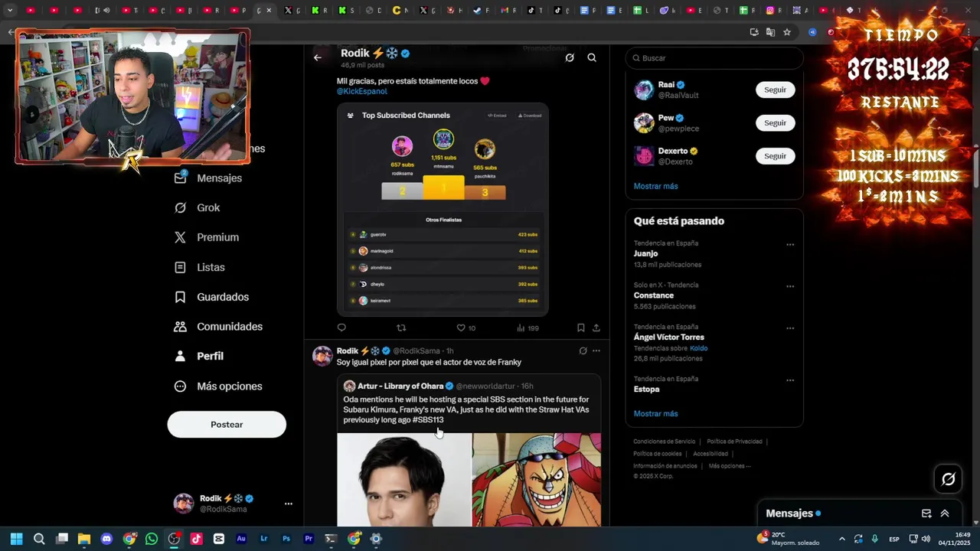The height and width of the screenshot is (551, 980).
Task: Reply to the Top Subscribed Channels tweet
Action: (341, 328)
